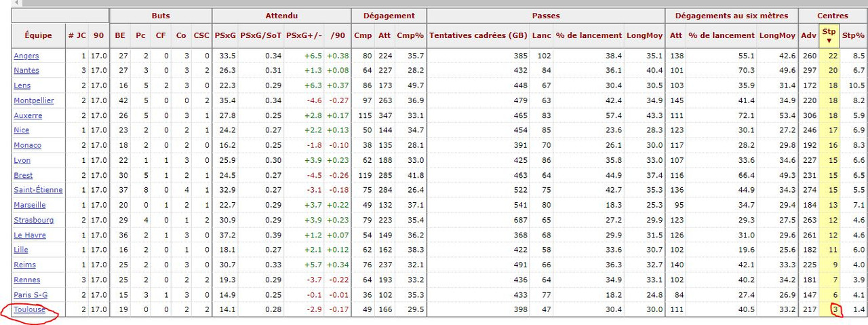Click the horizontal scrollbar left arrow
This screenshot has width=868, height=325.
point(17,3)
